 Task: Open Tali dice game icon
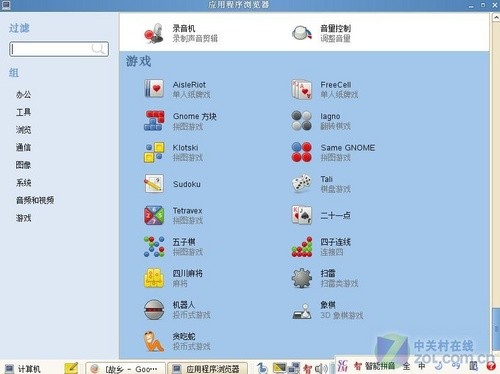coord(302,183)
